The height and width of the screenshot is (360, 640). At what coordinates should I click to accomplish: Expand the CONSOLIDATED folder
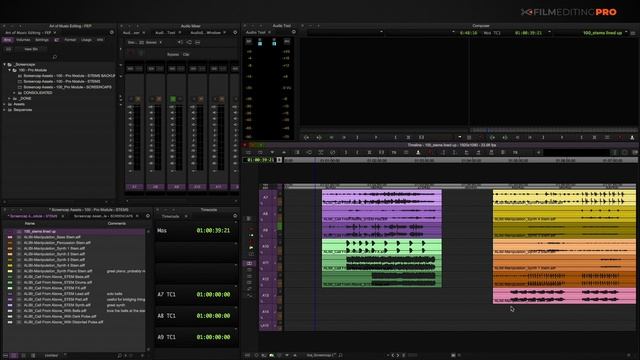point(14,93)
